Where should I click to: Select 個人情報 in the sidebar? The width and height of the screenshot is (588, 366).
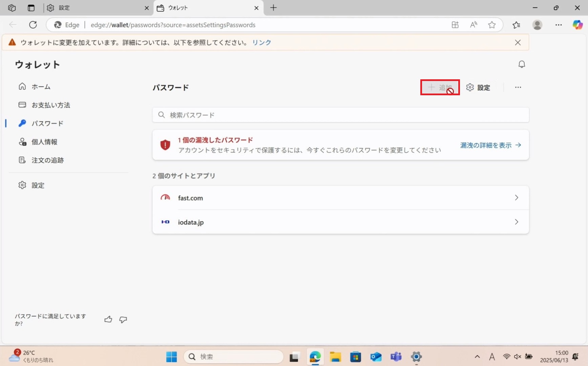tap(44, 142)
